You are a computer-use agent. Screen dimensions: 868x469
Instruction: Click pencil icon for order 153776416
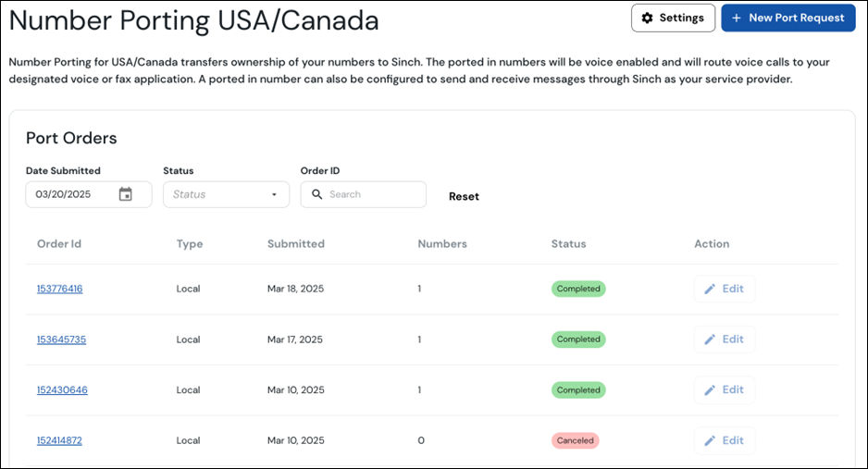(710, 289)
